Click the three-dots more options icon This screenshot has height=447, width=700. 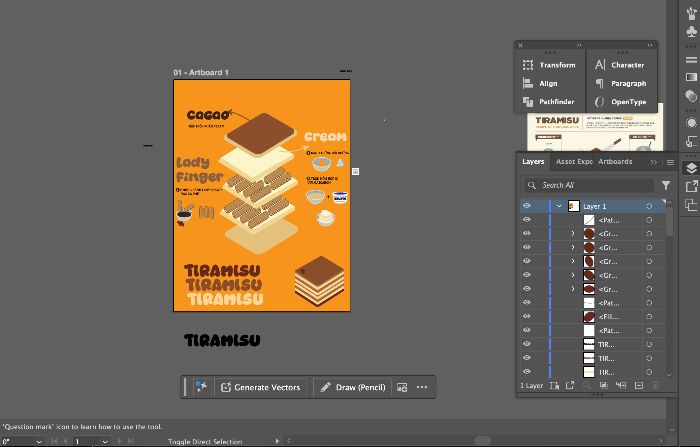tap(422, 387)
